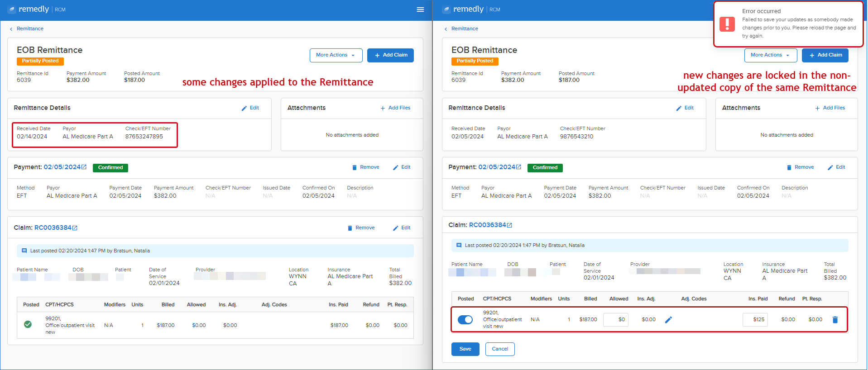Image resolution: width=868 pixels, height=370 pixels.
Task: Click the Save button
Action: (465, 349)
